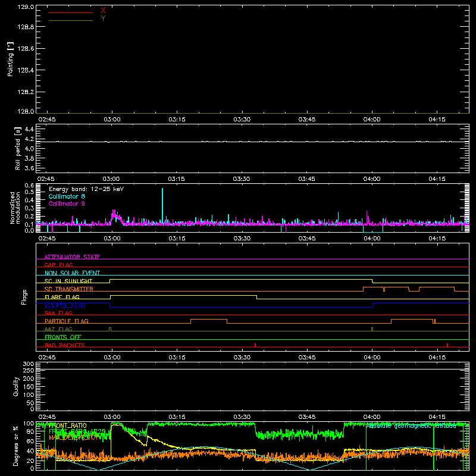Click the '0.6' modulation axis value
The image size is (476, 476).
29,186
